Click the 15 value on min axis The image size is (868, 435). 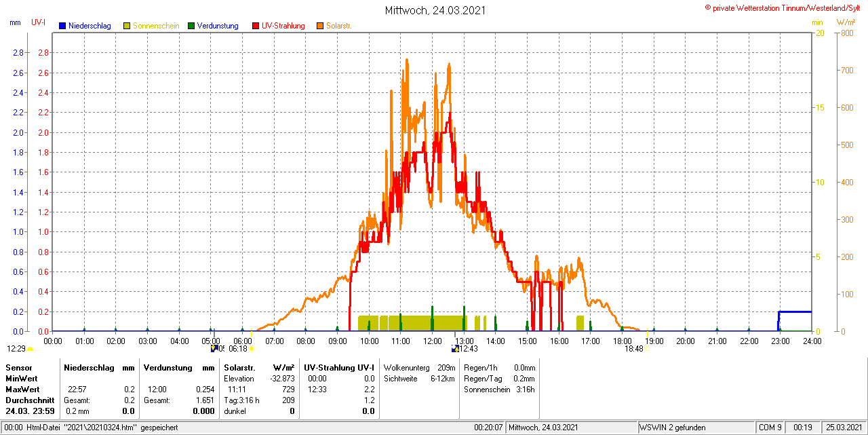pos(819,108)
